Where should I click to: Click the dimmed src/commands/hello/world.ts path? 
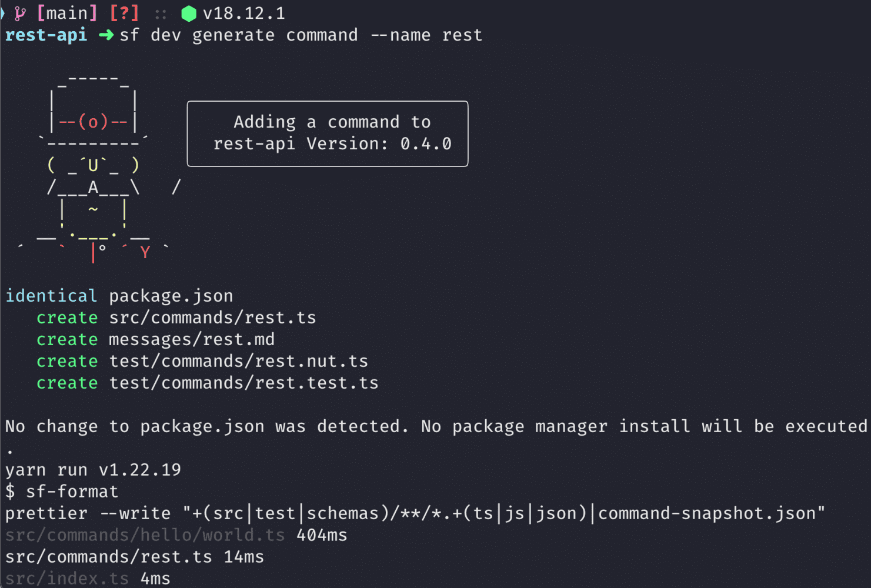tap(145, 535)
